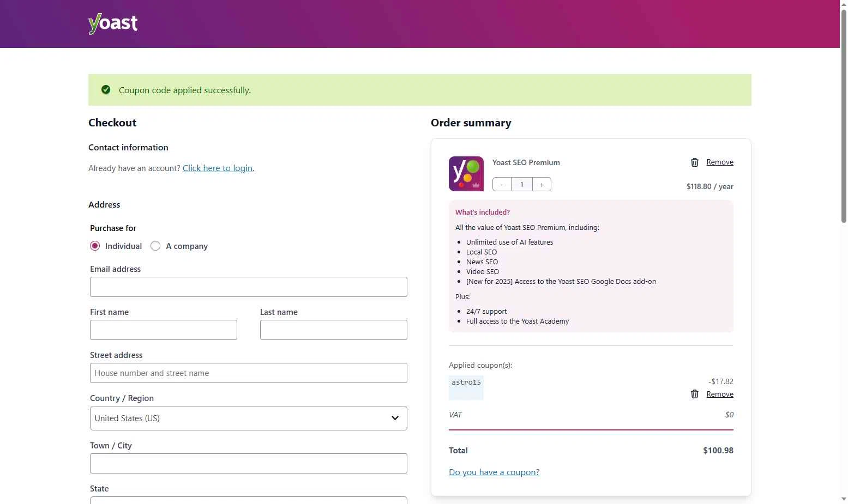The width and height of the screenshot is (848, 504).
Task: Click the Yoast SEO Premium product name
Action: pyautogui.click(x=526, y=162)
